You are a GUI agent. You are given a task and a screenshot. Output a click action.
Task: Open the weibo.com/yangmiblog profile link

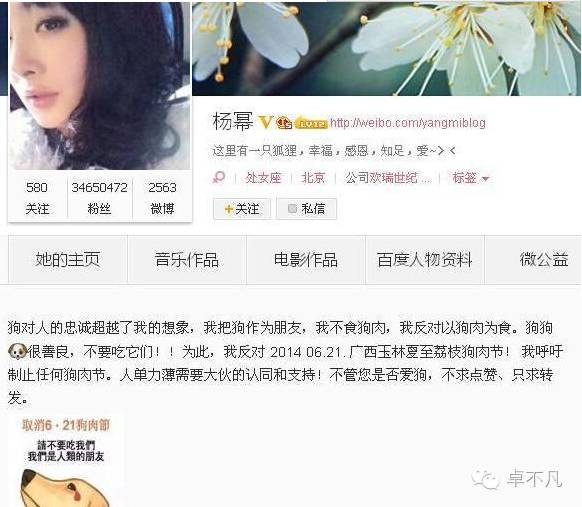408,122
